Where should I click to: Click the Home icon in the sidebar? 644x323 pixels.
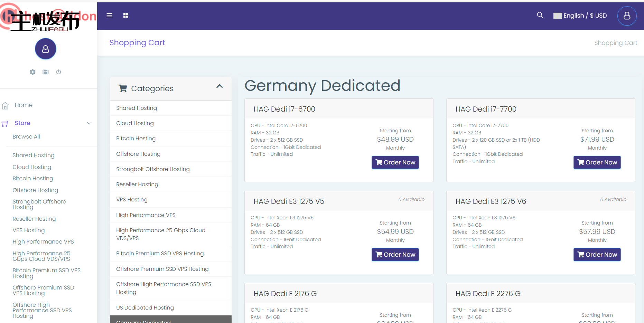5,106
